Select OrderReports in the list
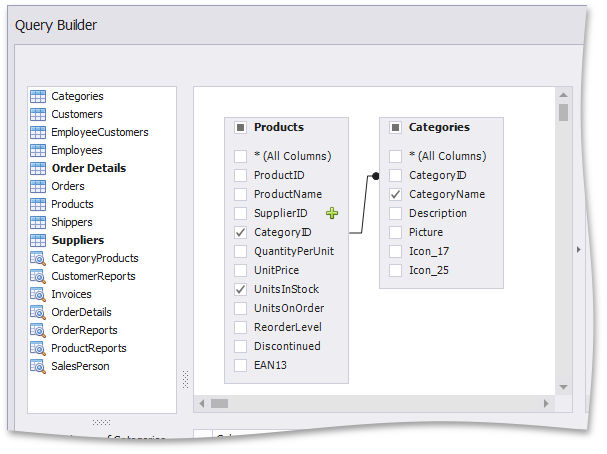 point(84,331)
